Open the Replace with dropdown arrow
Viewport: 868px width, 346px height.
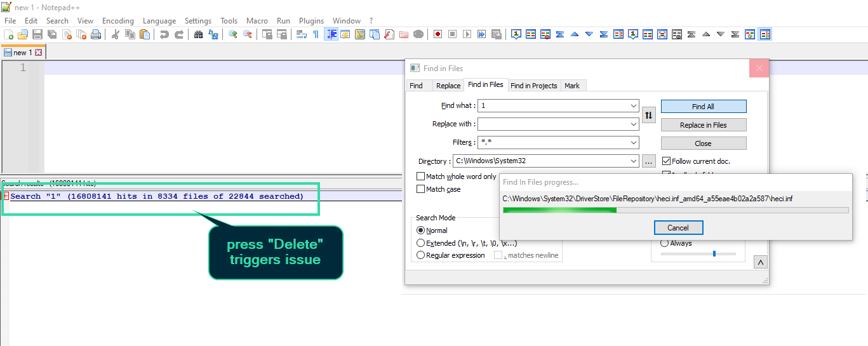634,124
